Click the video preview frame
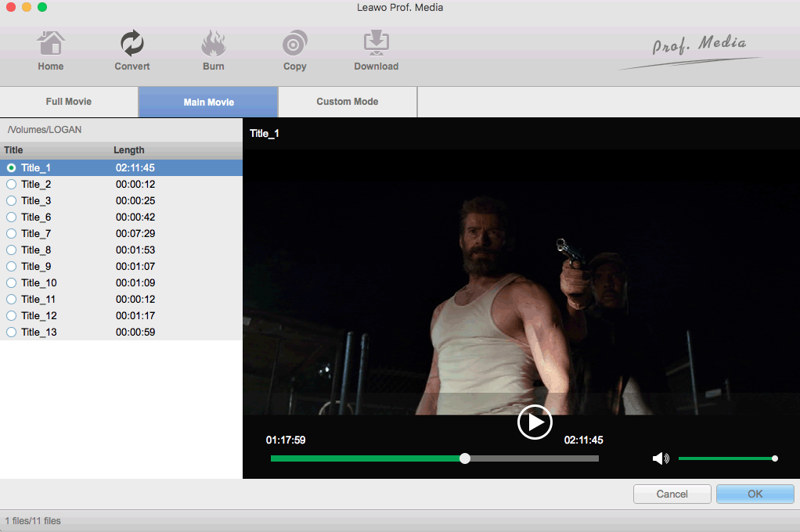Viewport: 800px width, 532px height. point(521,282)
